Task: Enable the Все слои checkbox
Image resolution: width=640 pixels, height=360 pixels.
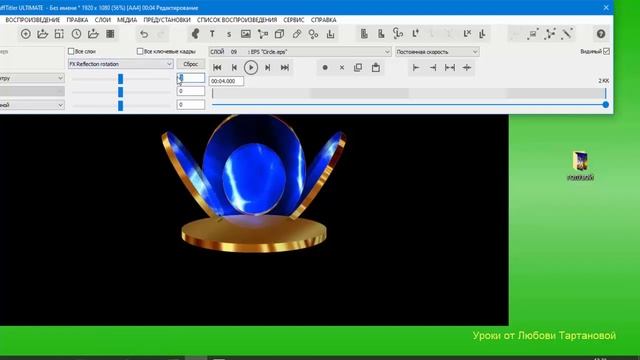Action: (71, 51)
